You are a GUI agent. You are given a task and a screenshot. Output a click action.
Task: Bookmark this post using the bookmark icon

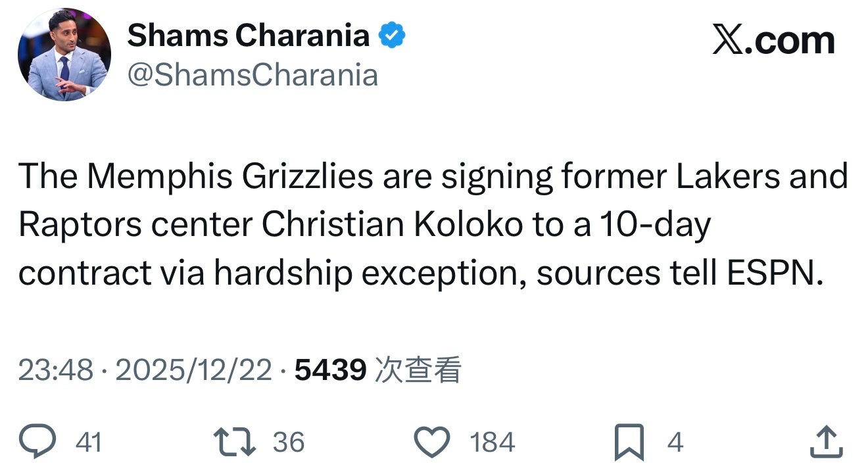628,442
